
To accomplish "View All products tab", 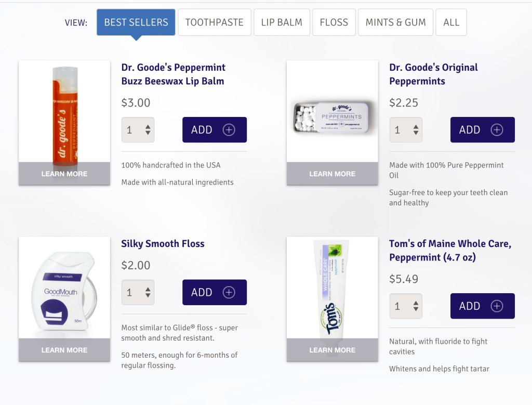I will (451, 22).
